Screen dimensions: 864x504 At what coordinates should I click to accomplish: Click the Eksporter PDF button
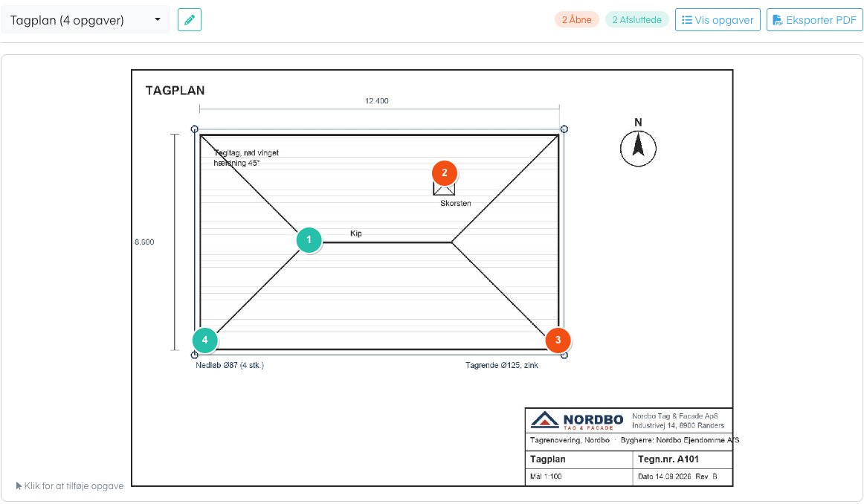click(x=814, y=20)
